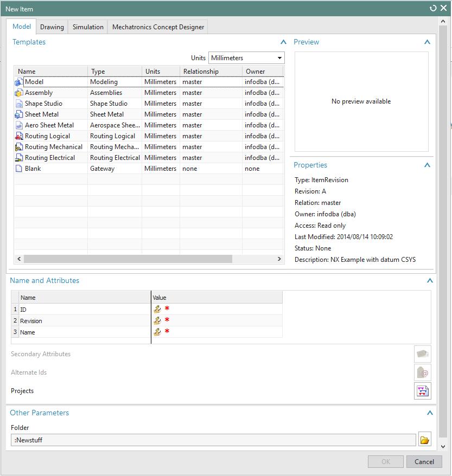This screenshot has height=476, width=452.
Task: Open the Secondary Attributes icon button
Action: (423, 354)
